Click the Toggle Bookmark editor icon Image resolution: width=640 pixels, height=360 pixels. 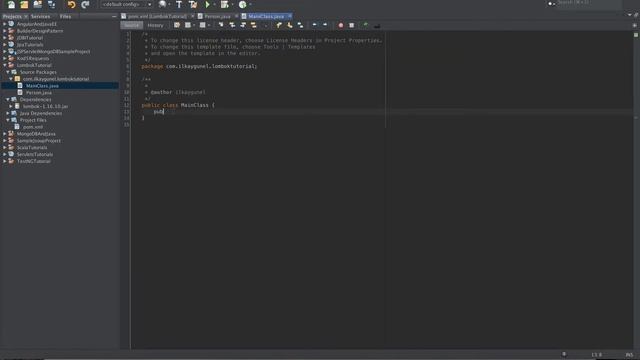300,25
